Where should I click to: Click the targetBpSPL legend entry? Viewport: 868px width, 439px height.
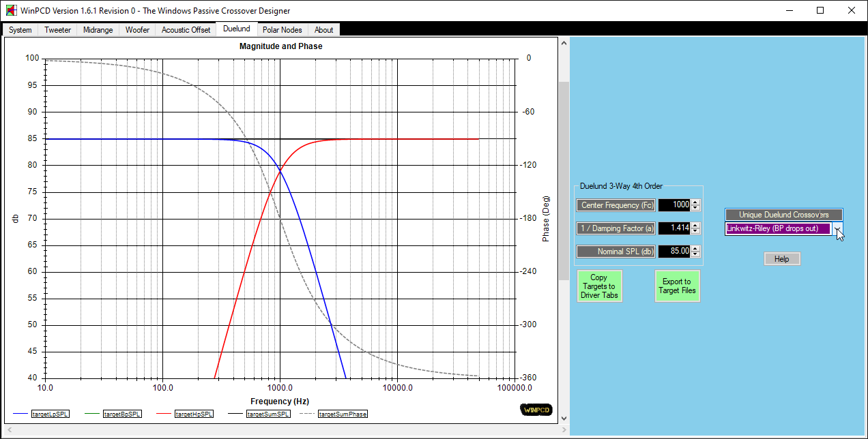pyautogui.click(x=122, y=414)
